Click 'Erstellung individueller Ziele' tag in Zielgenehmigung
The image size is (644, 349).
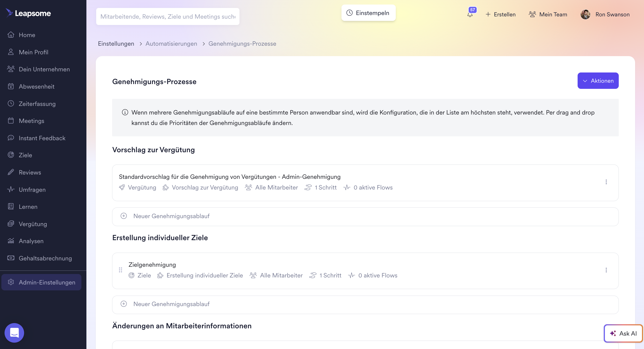(204, 275)
